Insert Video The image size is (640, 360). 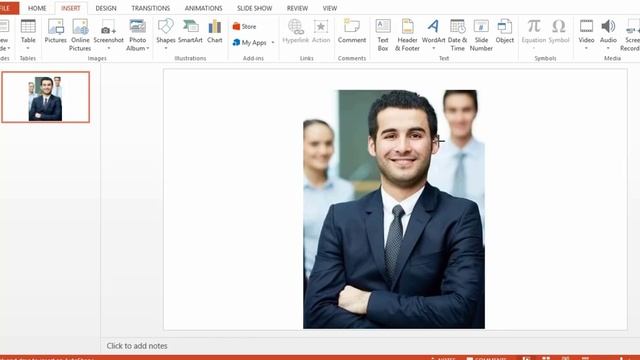[x=586, y=34]
